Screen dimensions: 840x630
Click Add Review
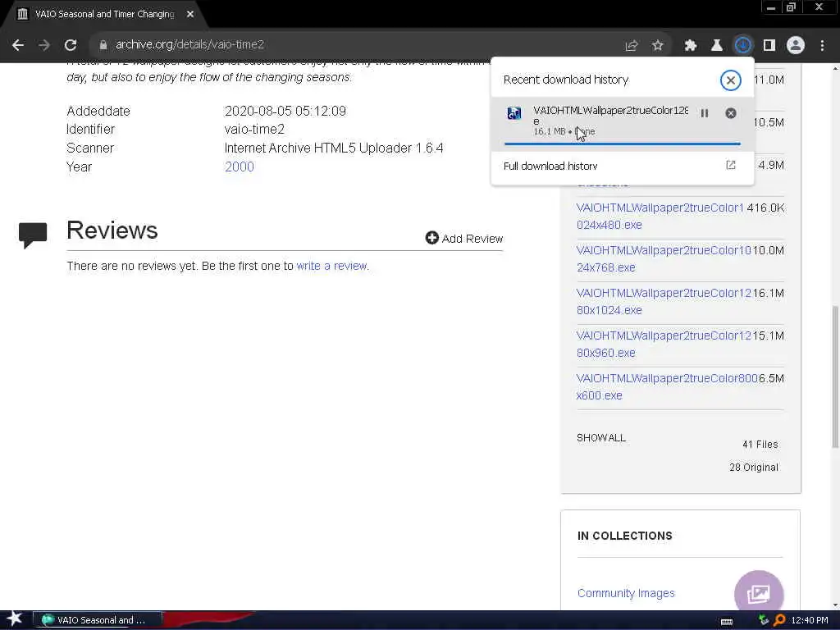pyautogui.click(x=464, y=239)
